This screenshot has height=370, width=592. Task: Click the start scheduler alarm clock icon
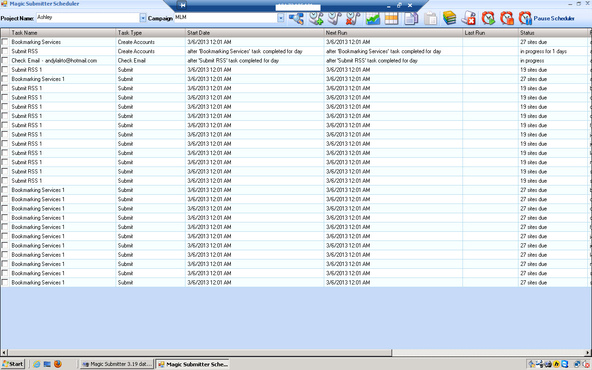[x=488, y=18]
